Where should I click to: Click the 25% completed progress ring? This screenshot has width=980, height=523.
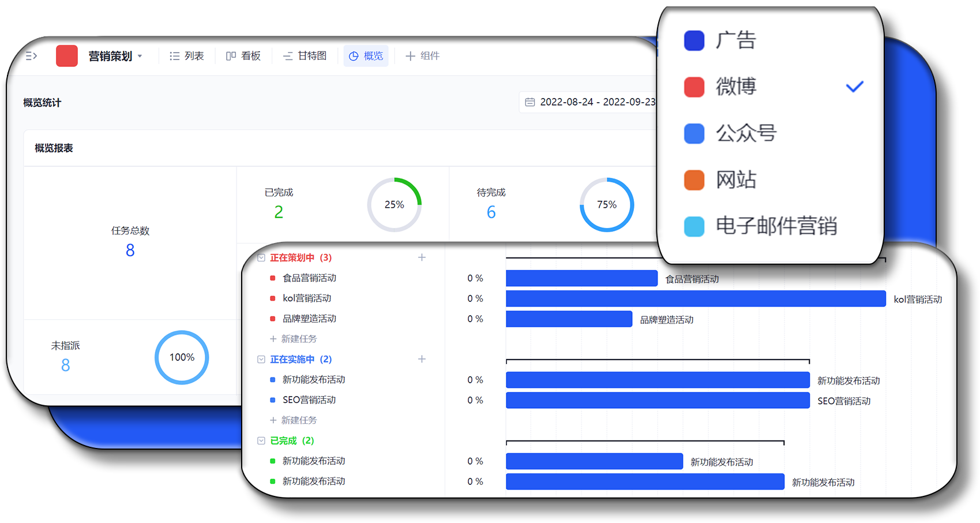click(395, 205)
